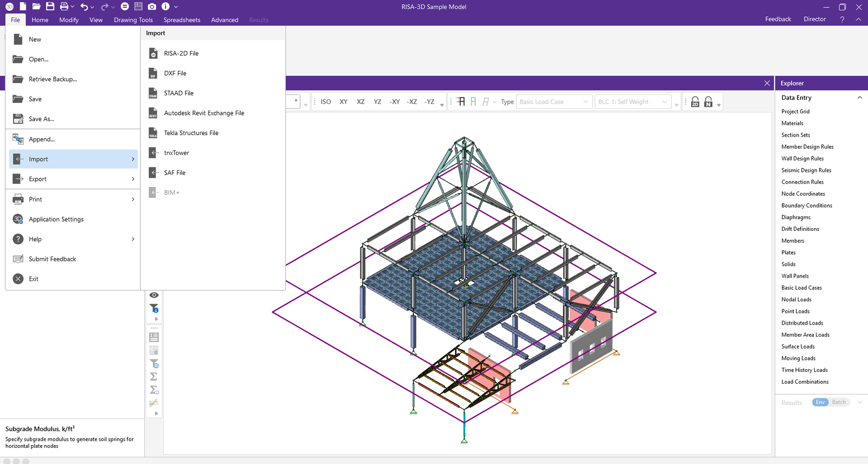Open Boundary Conditions in Explorer
The width and height of the screenshot is (868, 464).
pos(807,205)
